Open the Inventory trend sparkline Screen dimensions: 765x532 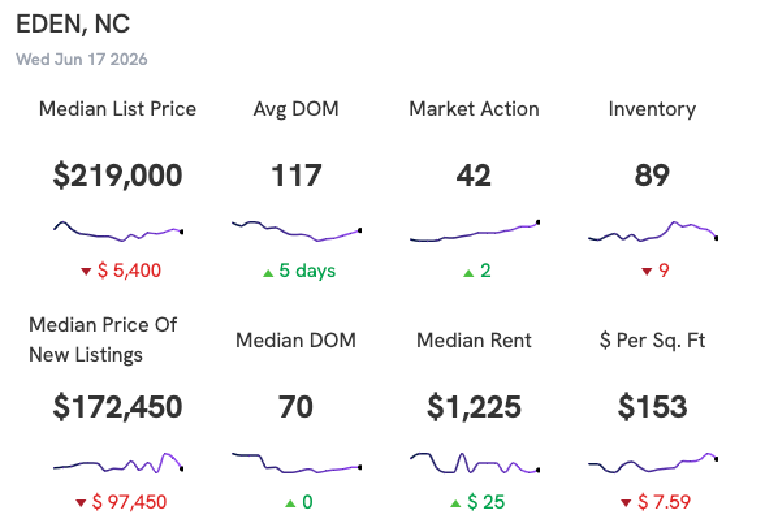[653, 231]
